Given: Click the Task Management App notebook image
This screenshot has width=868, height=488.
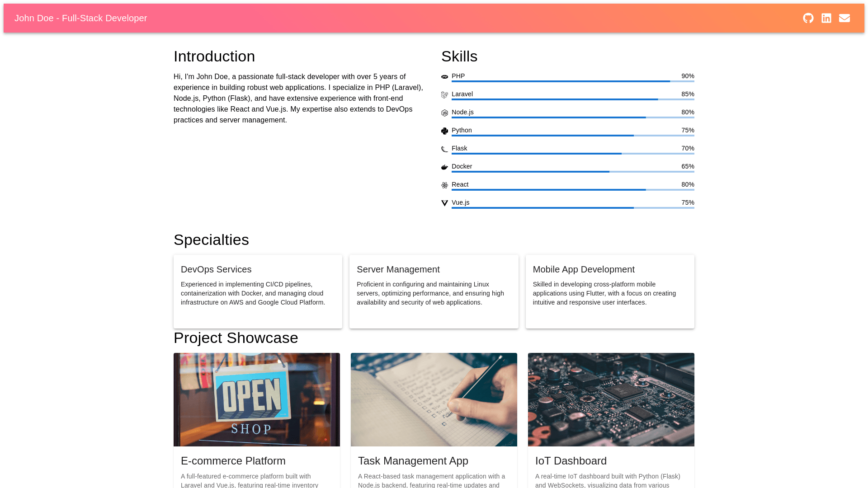Looking at the screenshot, I should (x=434, y=399).
